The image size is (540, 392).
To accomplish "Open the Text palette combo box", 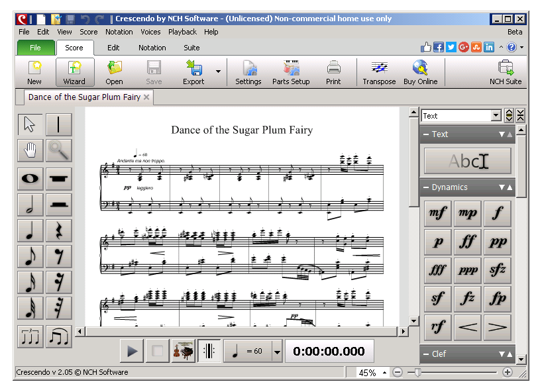I will [461, 116].
